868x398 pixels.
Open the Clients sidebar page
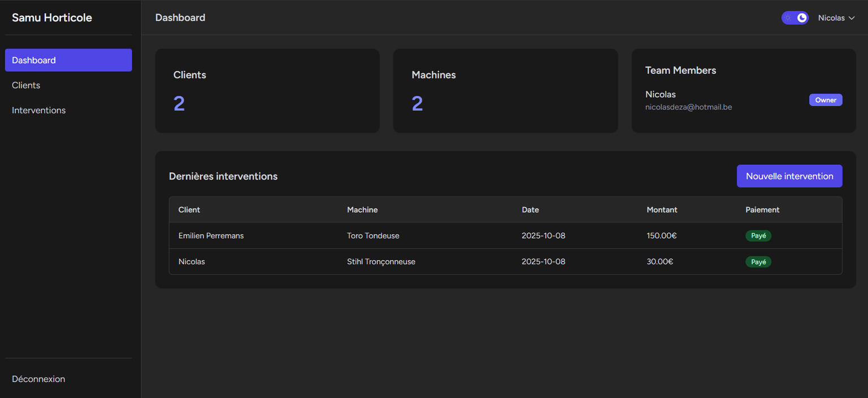tap(26, 85)
